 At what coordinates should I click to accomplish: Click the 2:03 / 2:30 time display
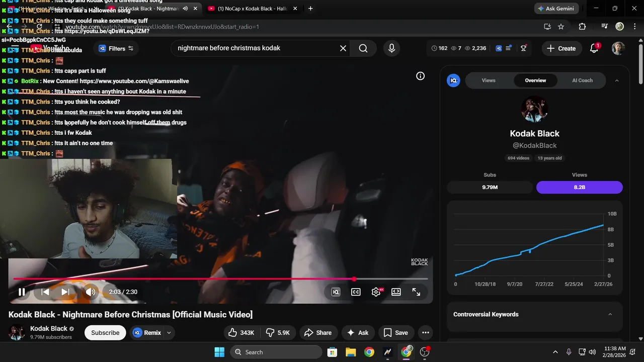click(x=123, y=292)
